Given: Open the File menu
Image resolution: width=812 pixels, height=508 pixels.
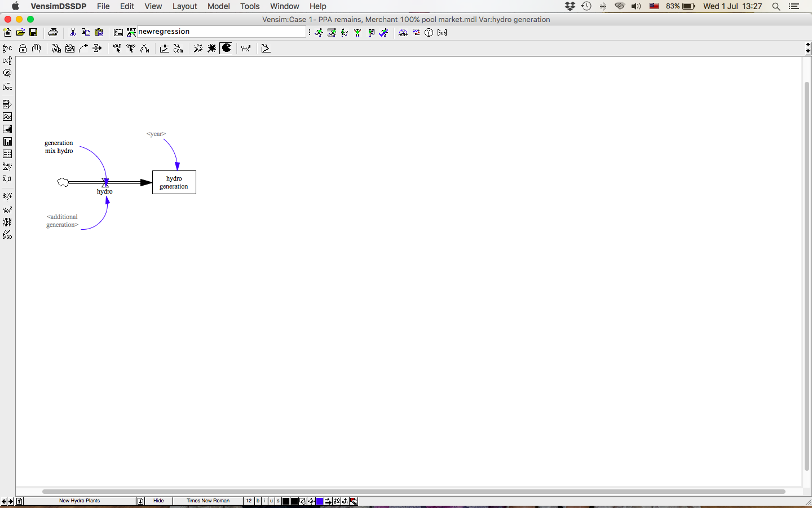Looking at the screenshot, I should tap(103, 6).
